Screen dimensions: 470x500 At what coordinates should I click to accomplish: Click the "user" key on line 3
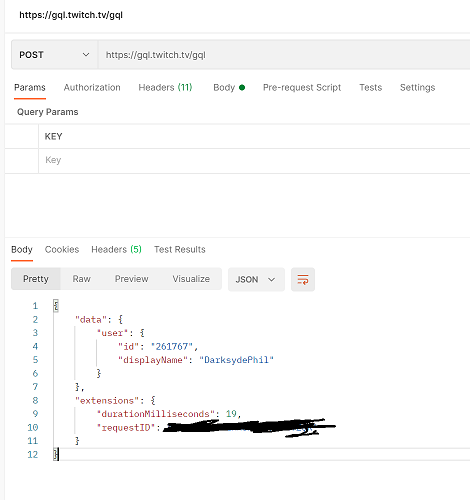[112, 333]
